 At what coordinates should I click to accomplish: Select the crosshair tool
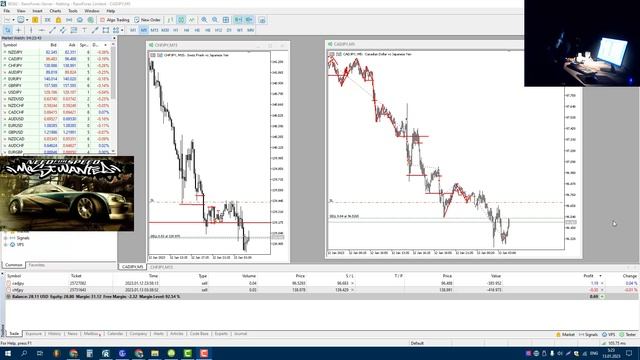[18, 30]
